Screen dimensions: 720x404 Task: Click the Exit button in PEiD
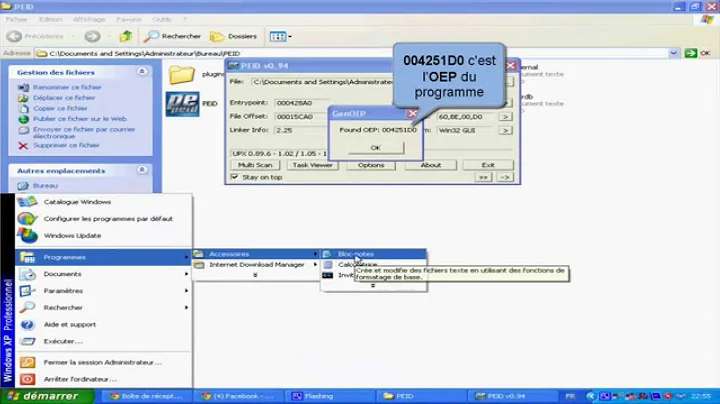488,165
